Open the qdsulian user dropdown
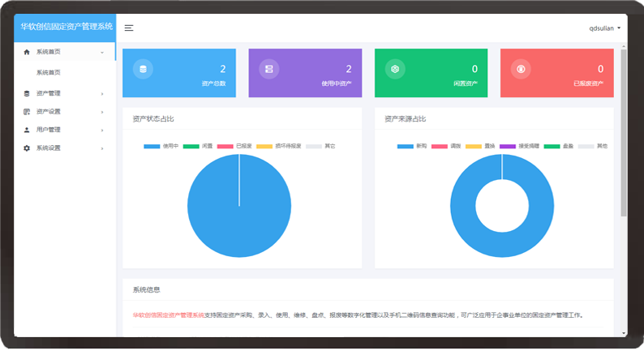This screenshot has height=351, width=644. [604, 28]
